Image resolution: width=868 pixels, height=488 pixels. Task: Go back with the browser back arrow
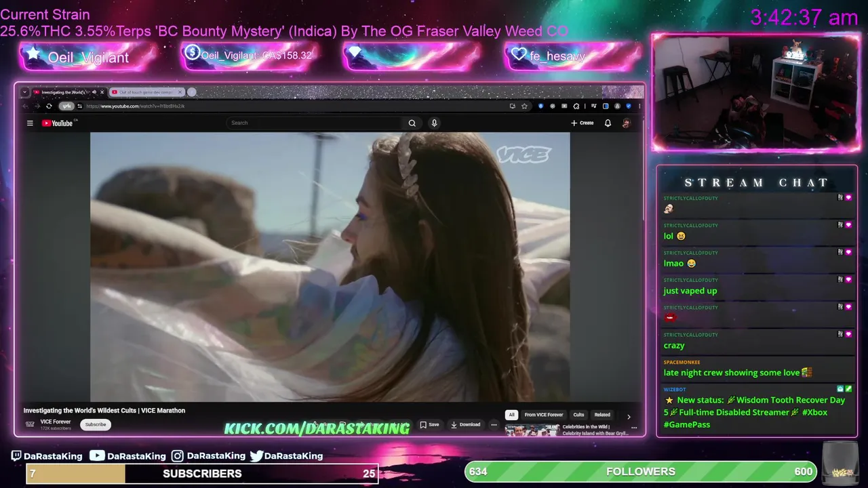(26, 106)
